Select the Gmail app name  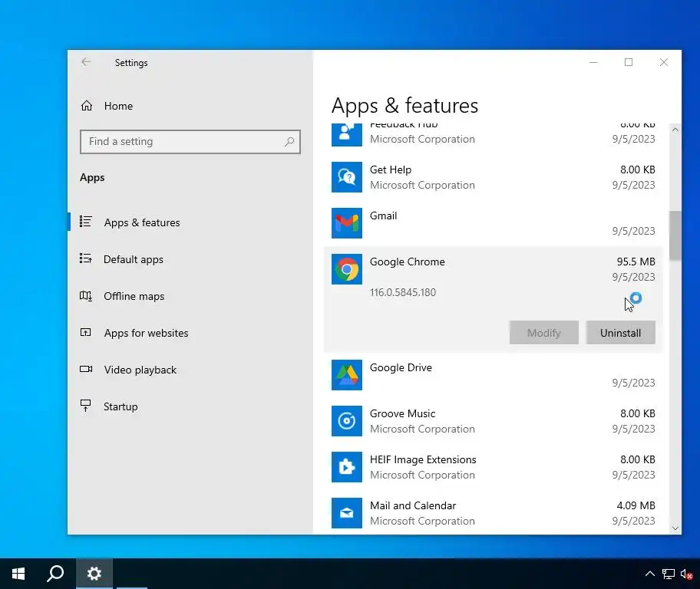tap(383, 216)
